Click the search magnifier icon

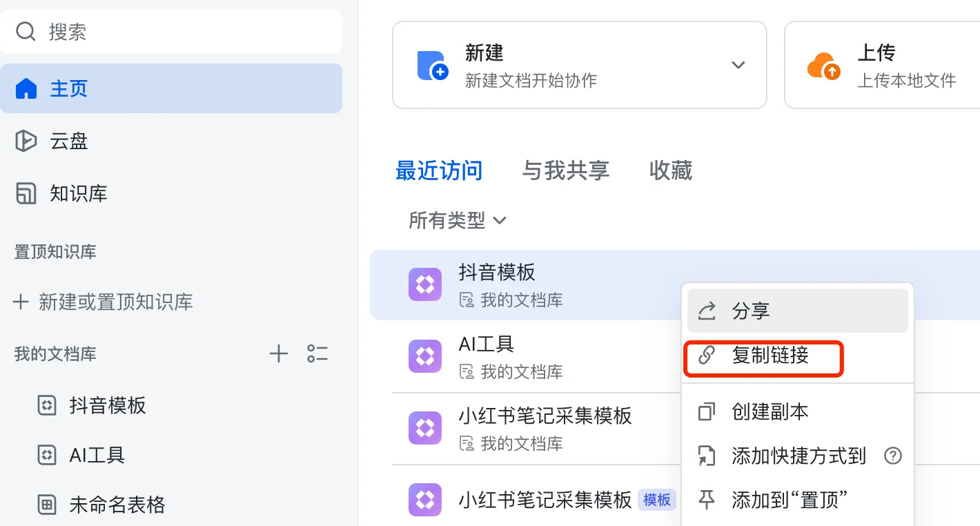(26, 32)
